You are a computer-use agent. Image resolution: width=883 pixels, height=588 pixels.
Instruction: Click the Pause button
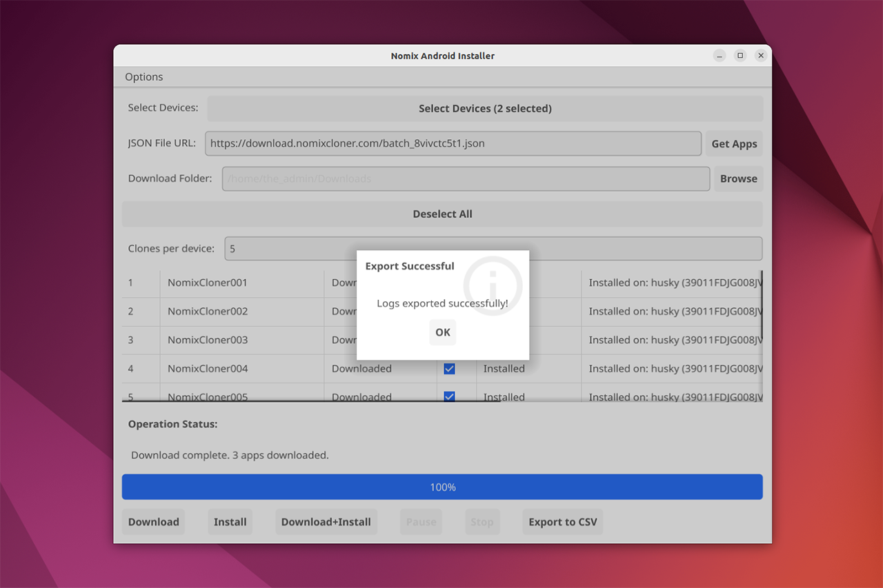coord(421,522)
